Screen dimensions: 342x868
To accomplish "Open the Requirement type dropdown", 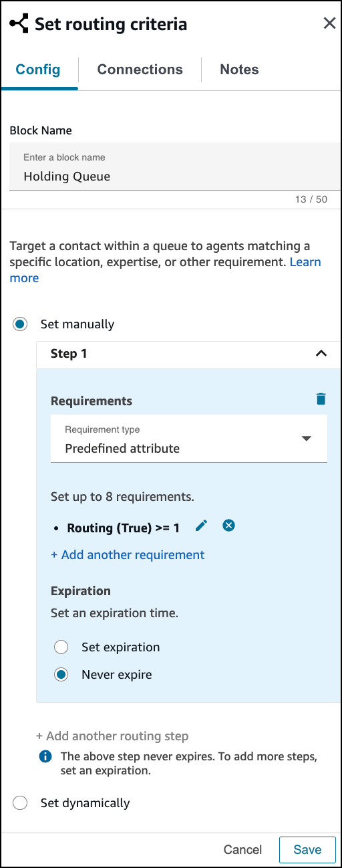I will click(189, 439).
